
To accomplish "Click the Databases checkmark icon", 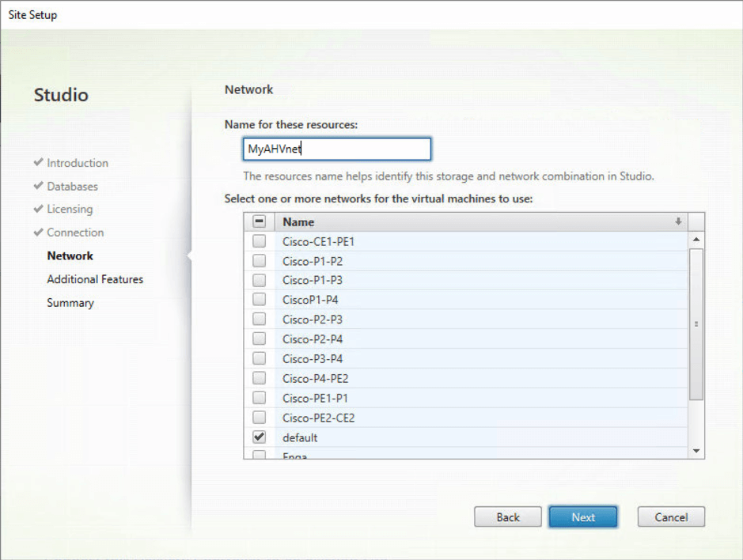I will click(x=39, y=185).
